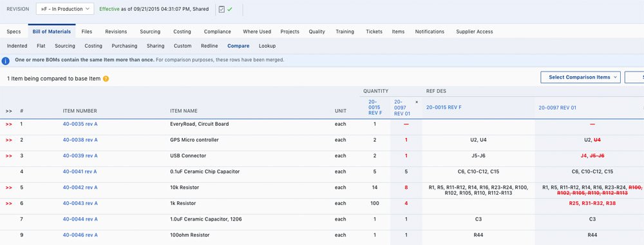Click the 20-0097 REV 01 quantity column link
This screenshot has width=644, height=245.
(x=402, y=107)
